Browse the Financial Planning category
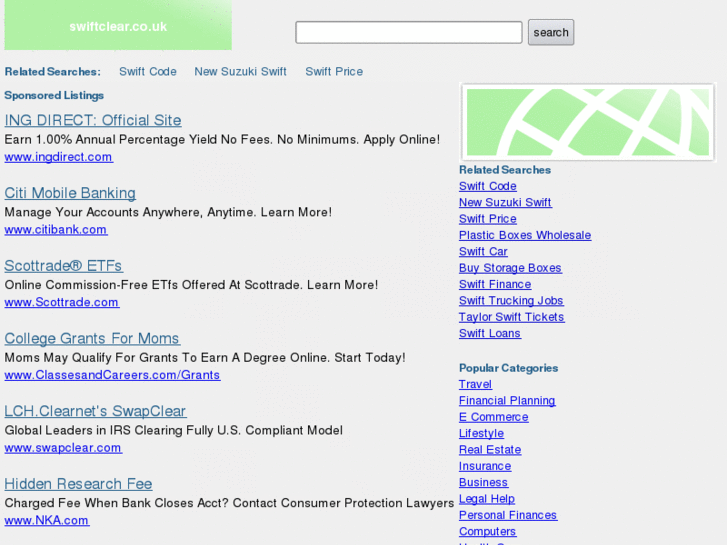The width and height of the screenshot is (727, 545). (507, 401)
